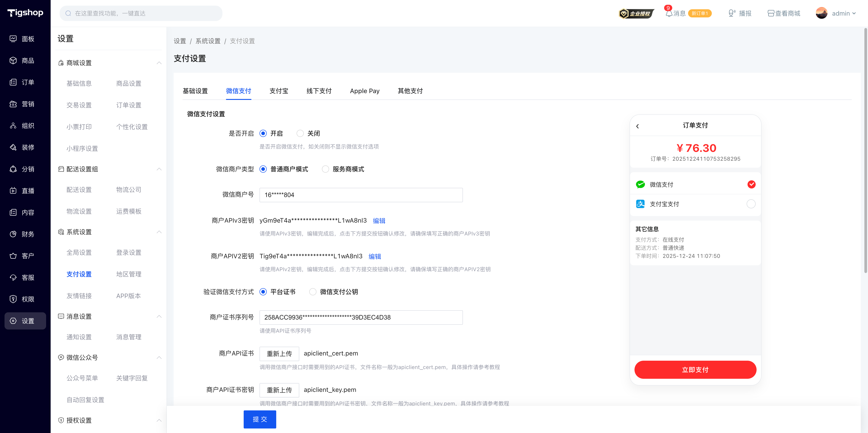Screen dimensions: 868x433
Task: Open the 直播 live stream sidebar icon
Action: tap(13, 191)
